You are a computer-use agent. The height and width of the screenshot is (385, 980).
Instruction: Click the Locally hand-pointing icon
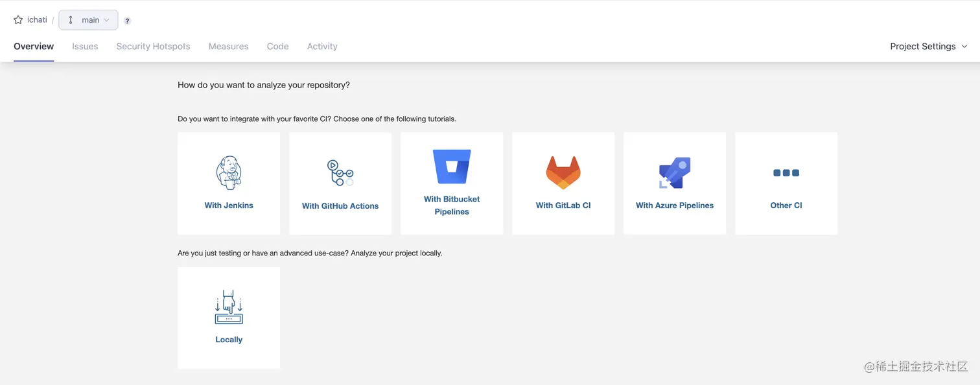[229, 307]
